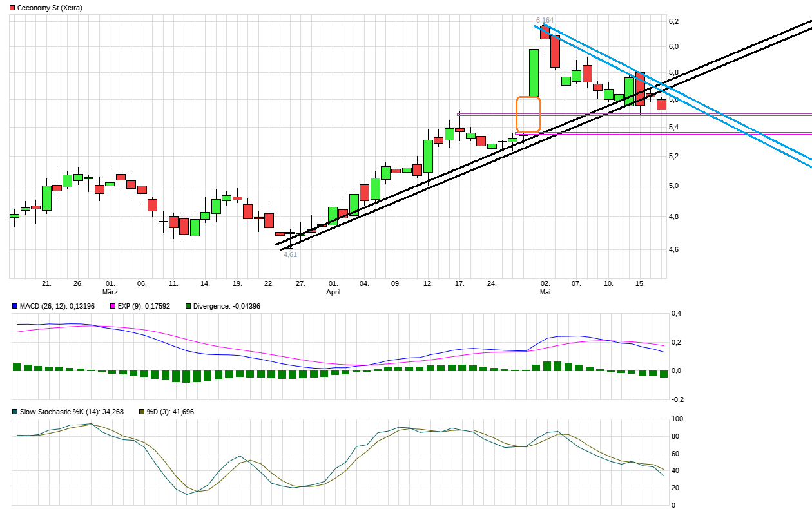Click the 4,61 low price marker
812x518 pixels.
pos(290,254)
